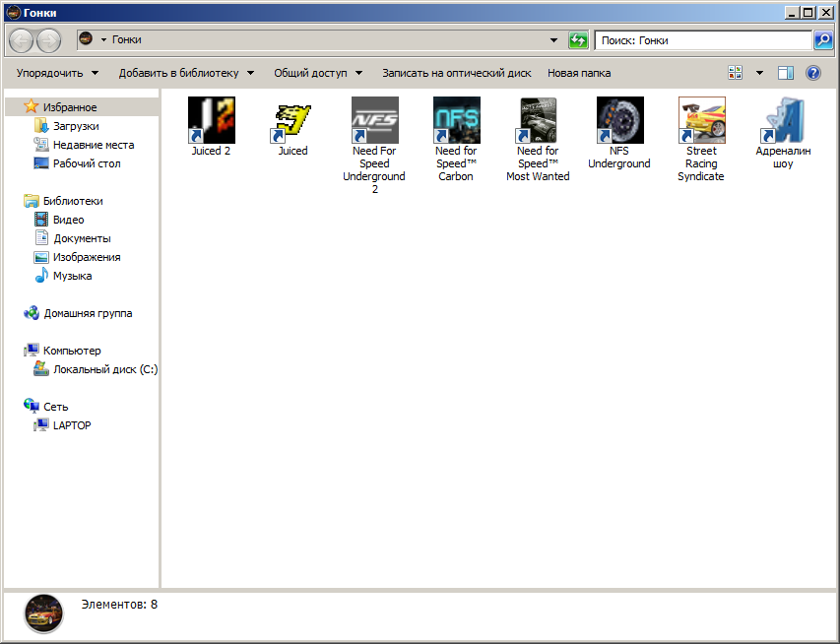The width and height of the screenshot is (840, 644).
Task: Open Загрузки folder in sidebar
Action: click(x=76, y=126)
